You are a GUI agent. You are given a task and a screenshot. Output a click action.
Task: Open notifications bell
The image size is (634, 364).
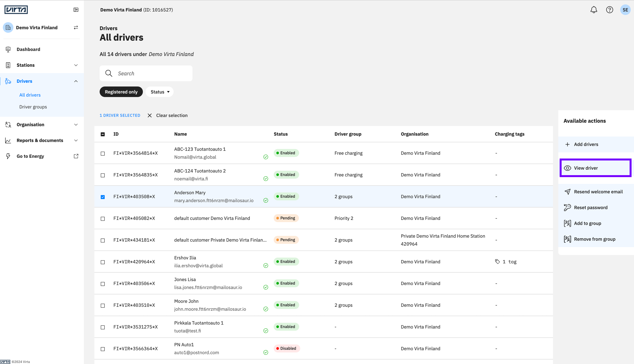[x=593, y=10]
